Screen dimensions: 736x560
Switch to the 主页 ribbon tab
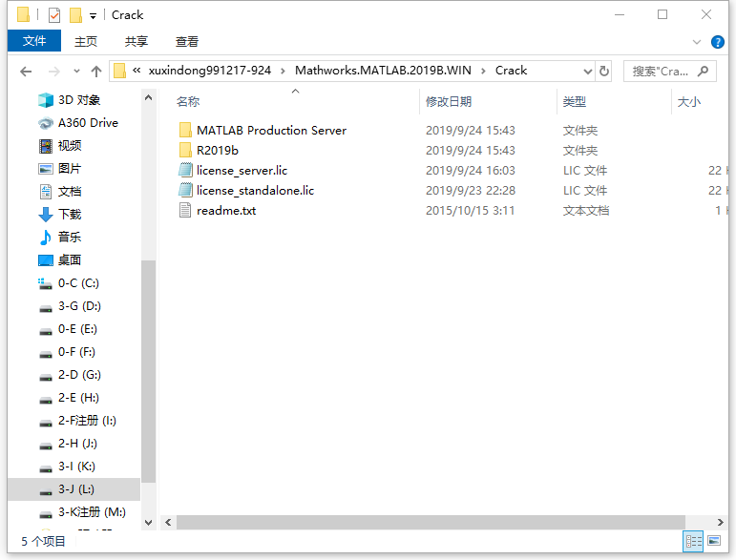(x=86, y=41)
